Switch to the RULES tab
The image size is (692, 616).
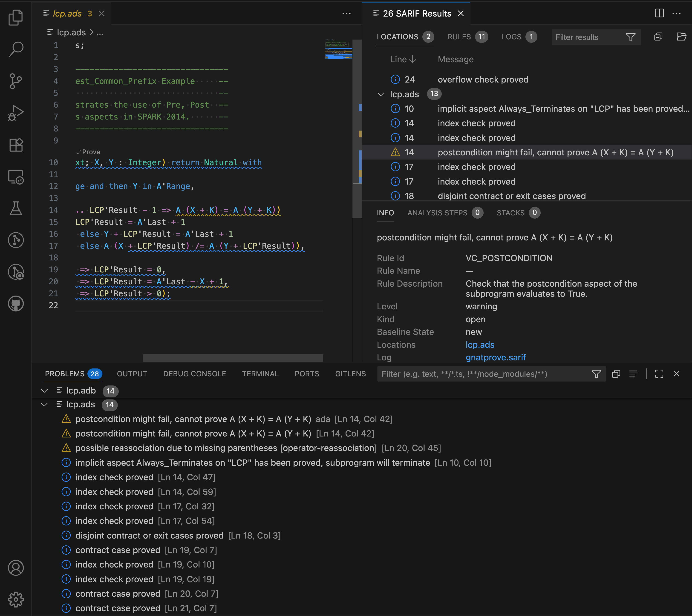point(459,37)
